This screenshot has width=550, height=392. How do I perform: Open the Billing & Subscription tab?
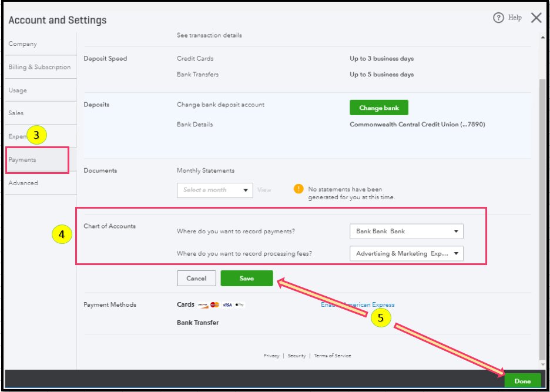coord(39,67)
